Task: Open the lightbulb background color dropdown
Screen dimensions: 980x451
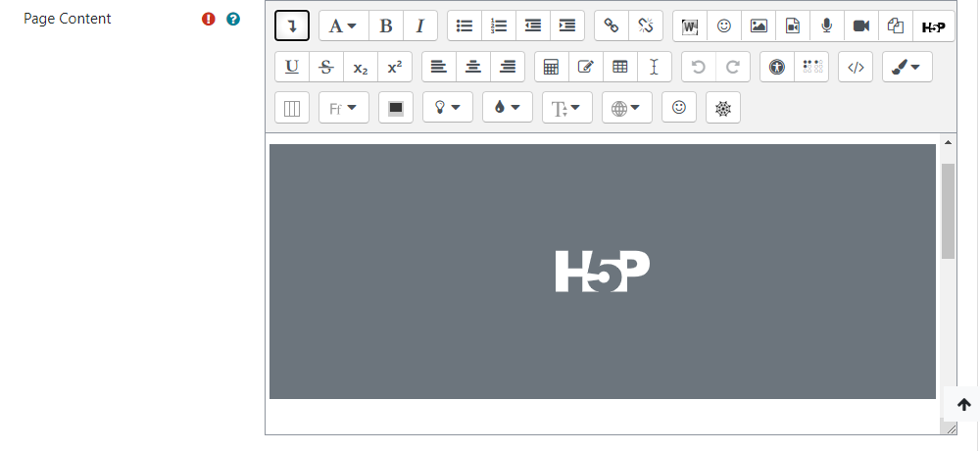Action: (x=448, y=108)
